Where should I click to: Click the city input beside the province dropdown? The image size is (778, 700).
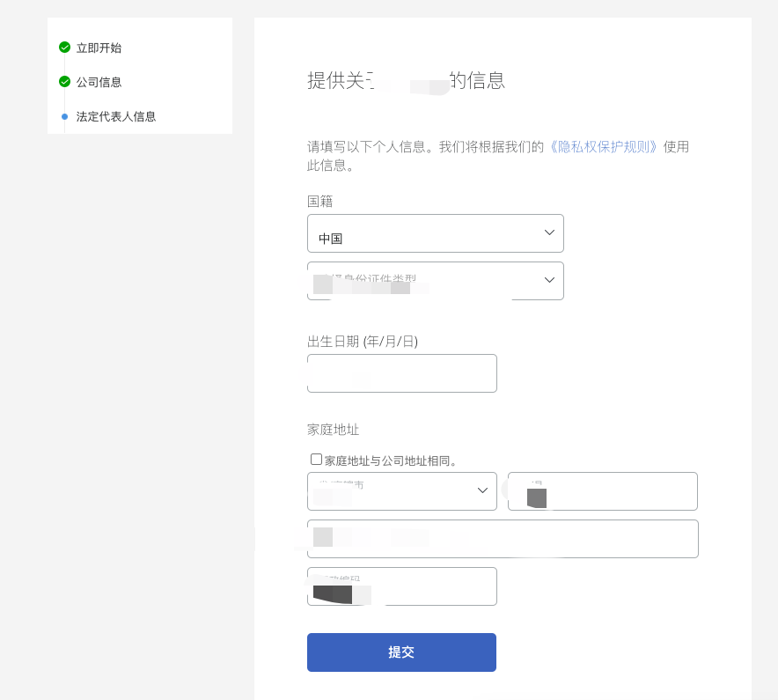click(602, 490)
